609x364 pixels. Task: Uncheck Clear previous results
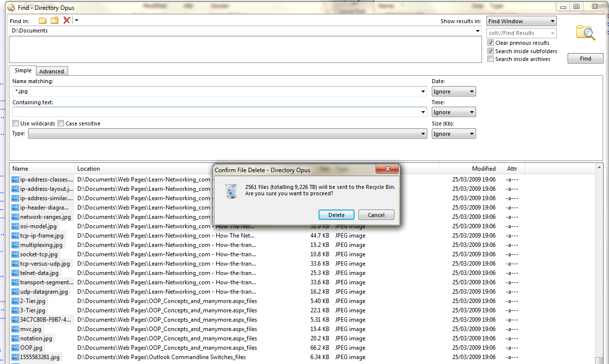pos(490,43)
